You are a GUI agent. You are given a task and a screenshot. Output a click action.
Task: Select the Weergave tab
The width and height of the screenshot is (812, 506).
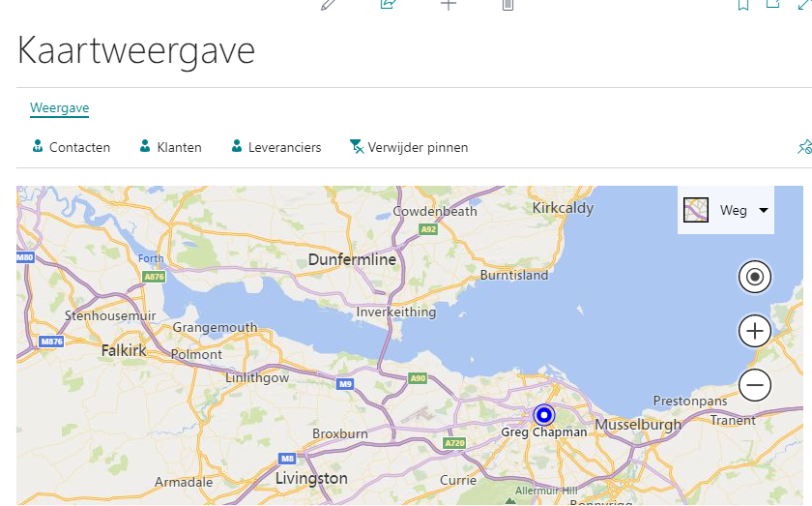coord(59,107)
